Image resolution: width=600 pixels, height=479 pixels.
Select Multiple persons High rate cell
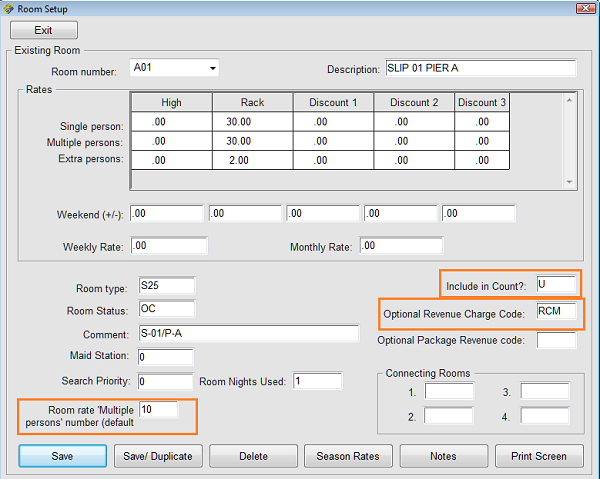click(172, 141)
